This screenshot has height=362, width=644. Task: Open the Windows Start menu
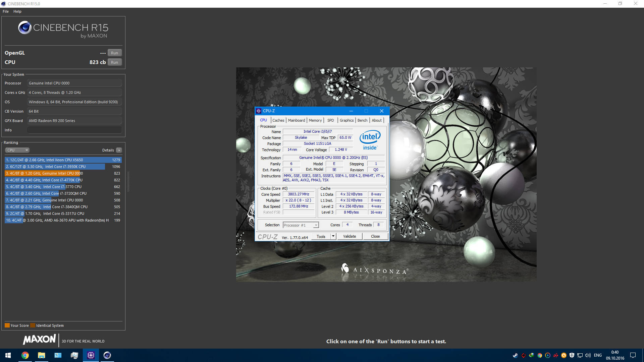pyautogui.click(x=8, y=355)
